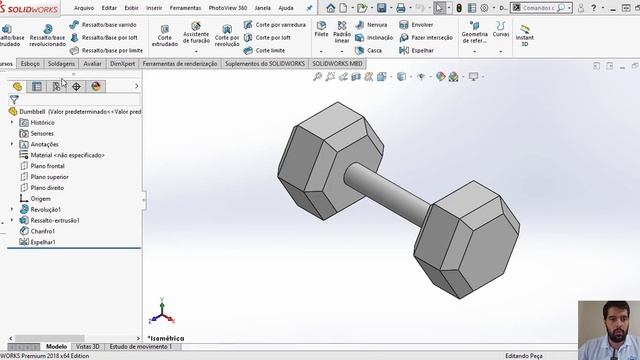The width and height of the screenshot is (640, 360).
Task: Open Geometria de referência tool
Action: (x=474, y=32)
